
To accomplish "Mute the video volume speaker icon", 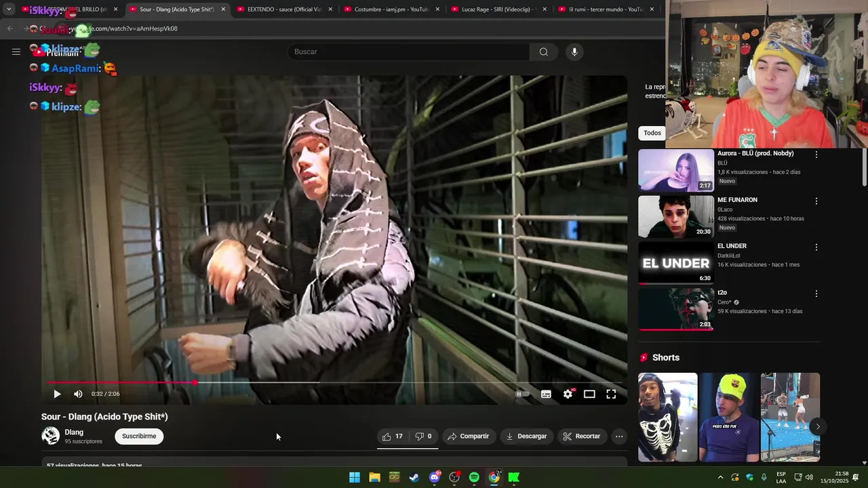I will pyautogui.click(x=78, y=394).
